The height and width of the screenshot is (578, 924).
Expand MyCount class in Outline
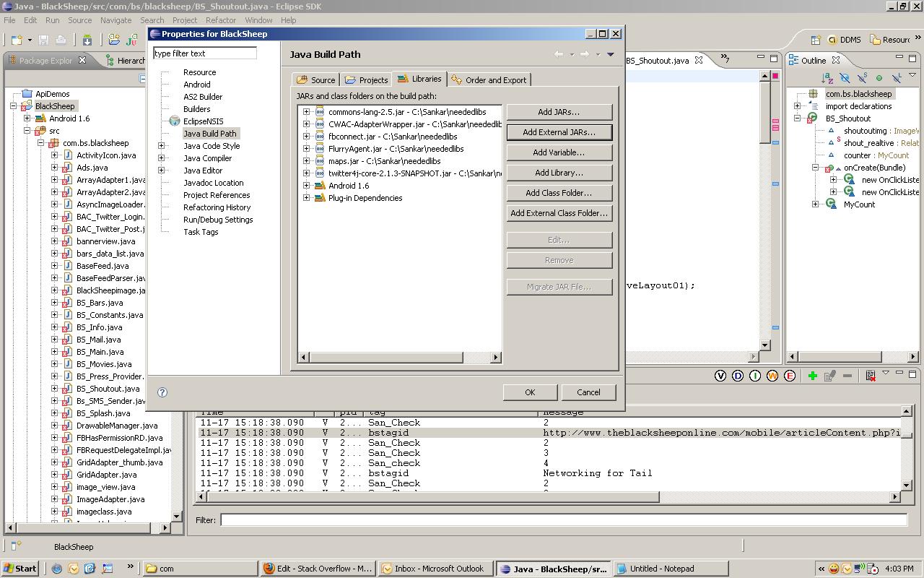point(816,204)
